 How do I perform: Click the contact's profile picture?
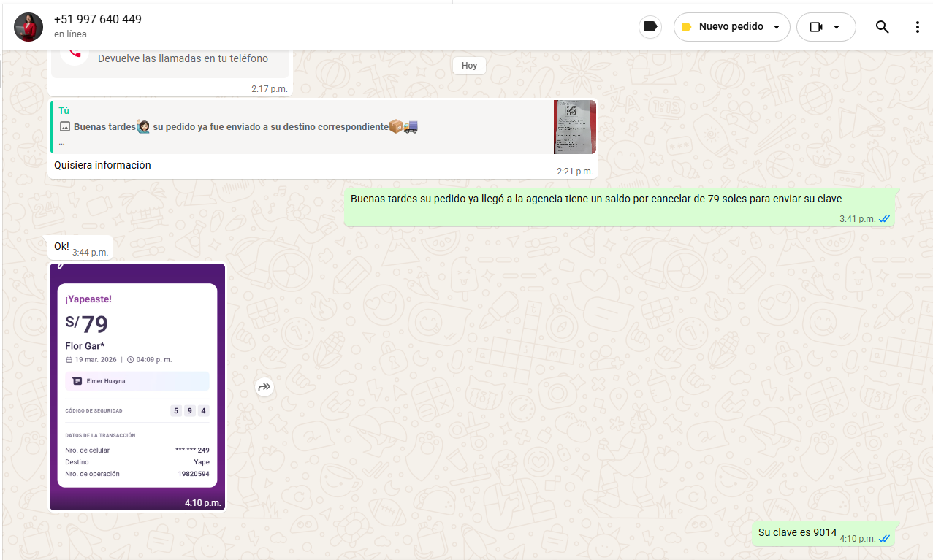(28, 27)
